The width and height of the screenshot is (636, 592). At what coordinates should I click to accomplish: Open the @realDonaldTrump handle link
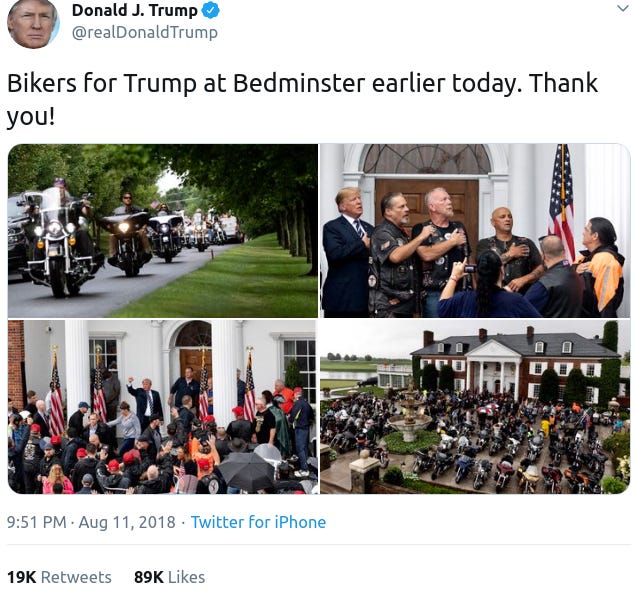[145, 32]
